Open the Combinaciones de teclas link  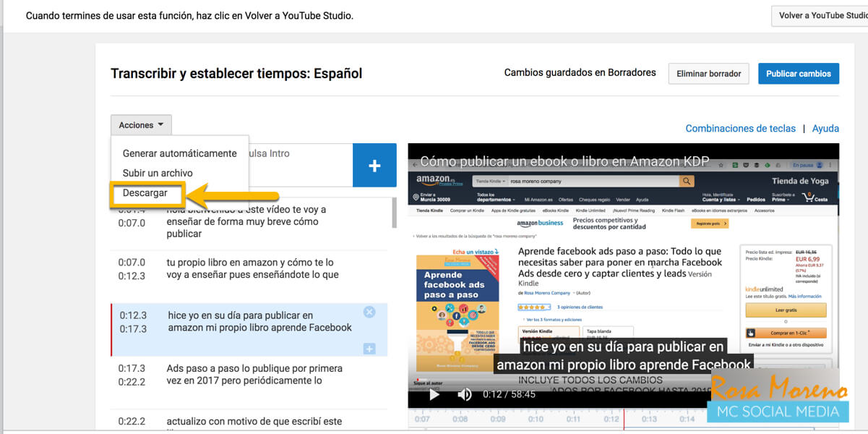(x=740, y=129)
